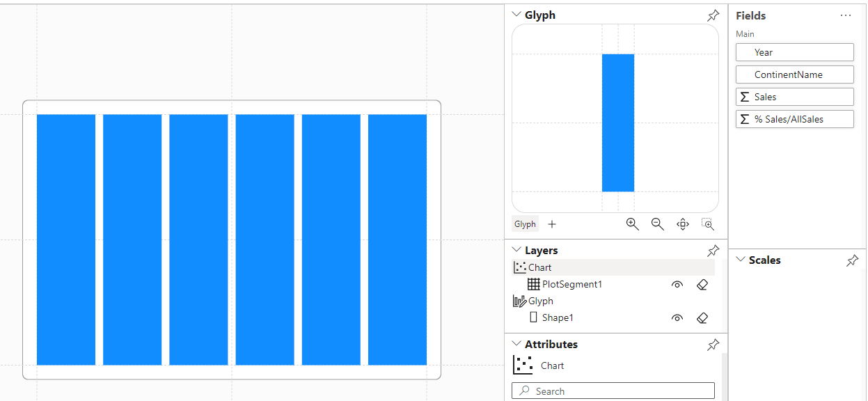
Task: Click the blue bar in glyph editor
Action: point(618,123)
